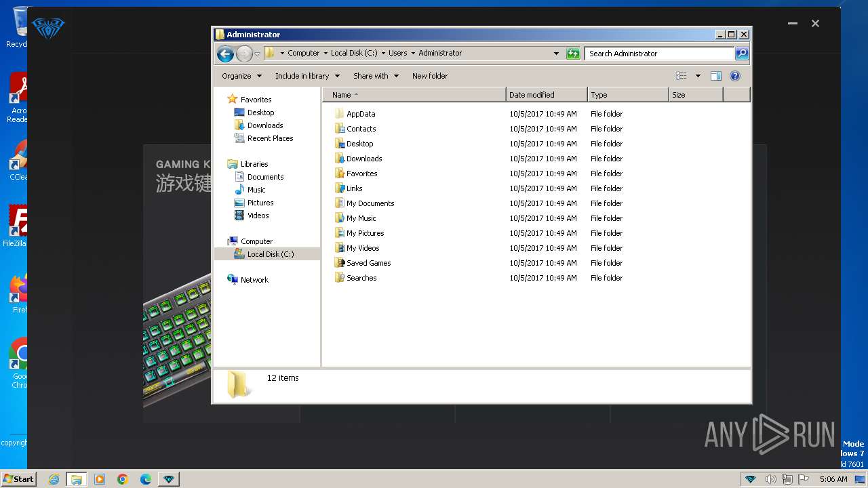The width and height of the screenshot is (868, 488).
Task: Open Downloads under Favorites in sidebar
Action: tap(258, 125)
